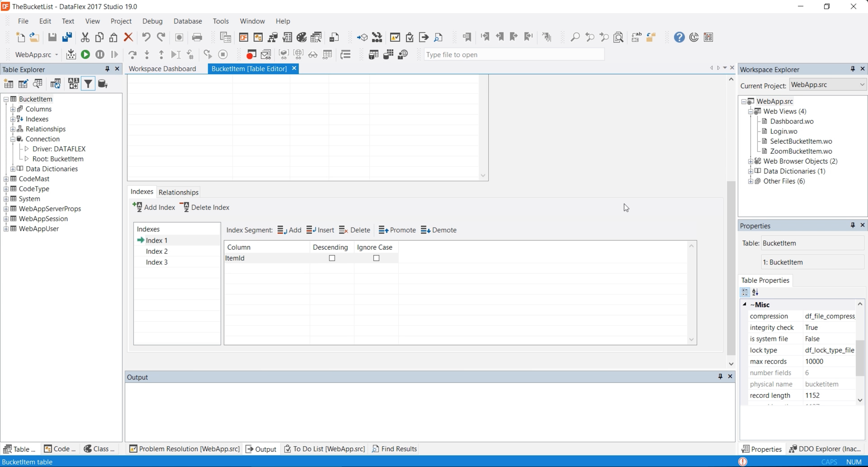The image size is (868, 467).
Task: Click the Undo arrow icon
Action: (146, 37)
